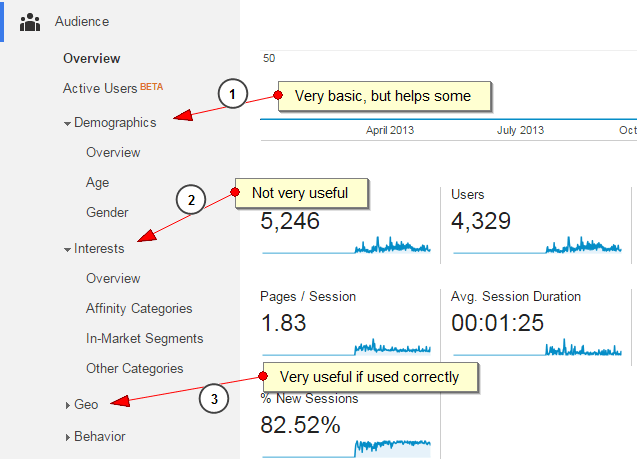Click the % New Sessions sparkline
This screenshot has width=637, height=459.
pyautogui.click(x=346, y=448)
